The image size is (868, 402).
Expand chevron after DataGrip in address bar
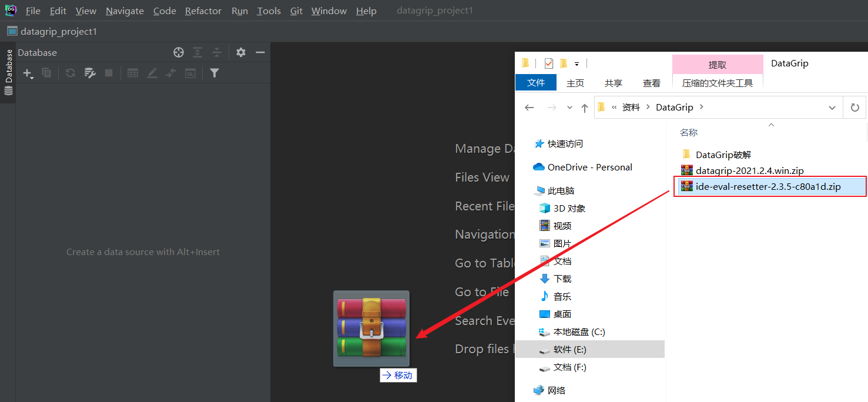[702, 108]
